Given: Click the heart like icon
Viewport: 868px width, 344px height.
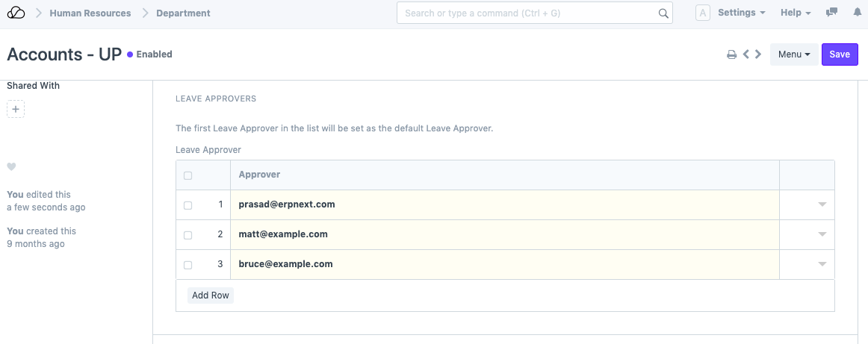Looking at the screenshot, I should [11, 166].
